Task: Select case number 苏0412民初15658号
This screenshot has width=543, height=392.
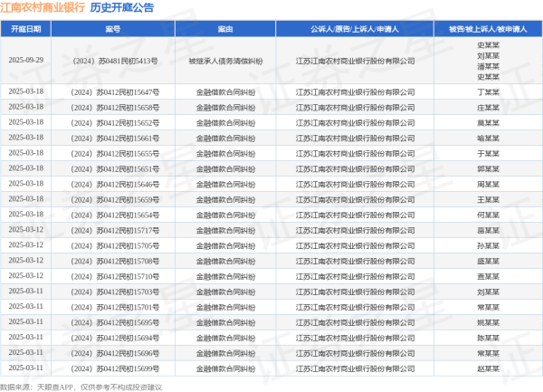Action: pyautogui.click(x=115, y=108)
